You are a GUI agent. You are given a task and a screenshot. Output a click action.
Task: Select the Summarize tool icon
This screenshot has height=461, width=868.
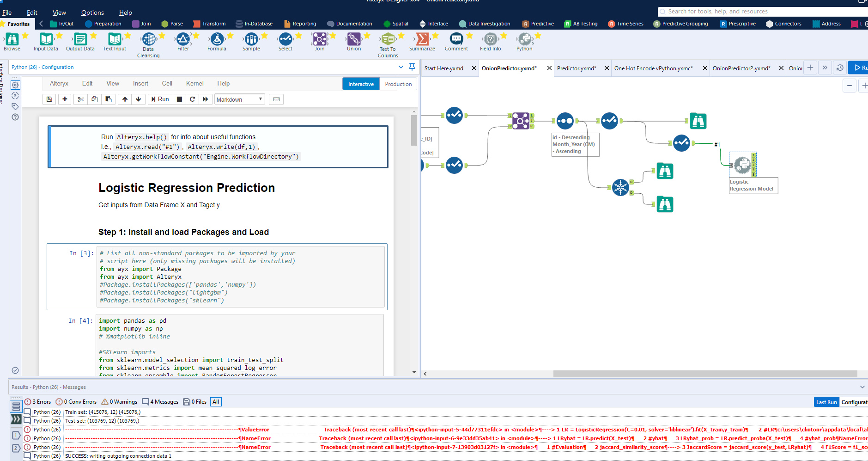422,39
